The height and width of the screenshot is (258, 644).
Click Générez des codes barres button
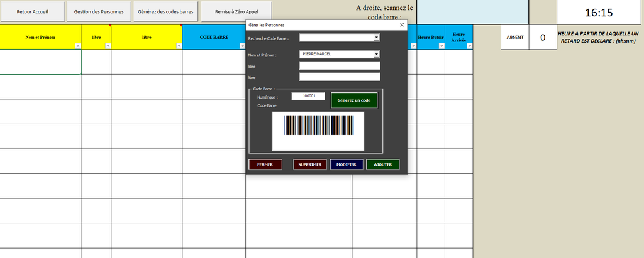click(x=165, y=11)
